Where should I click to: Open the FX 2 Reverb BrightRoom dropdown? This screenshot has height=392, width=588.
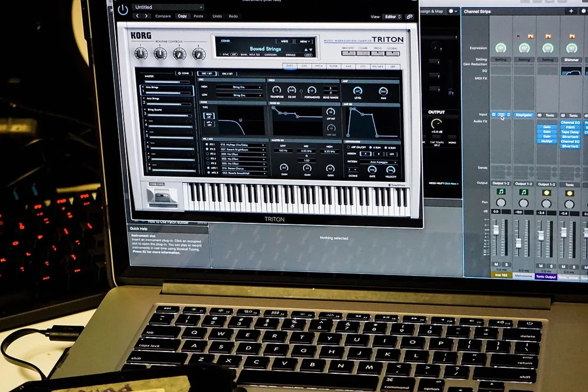(243, 149)
